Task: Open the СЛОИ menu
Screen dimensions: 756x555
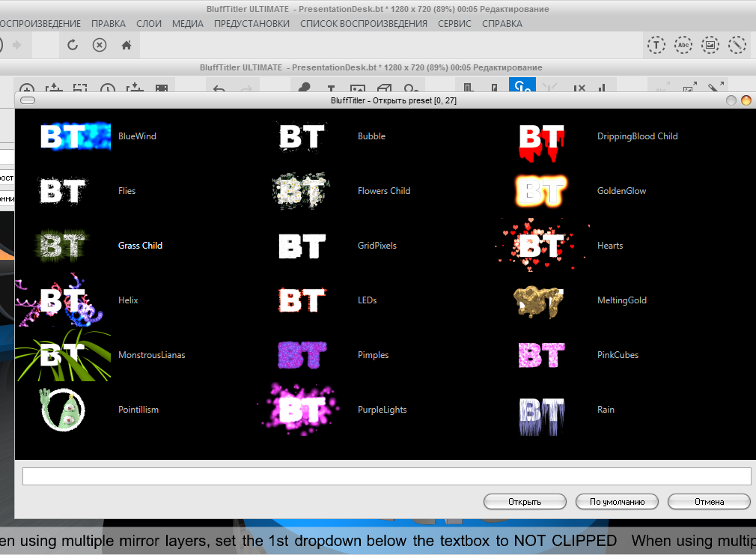Action: point(148,24)
